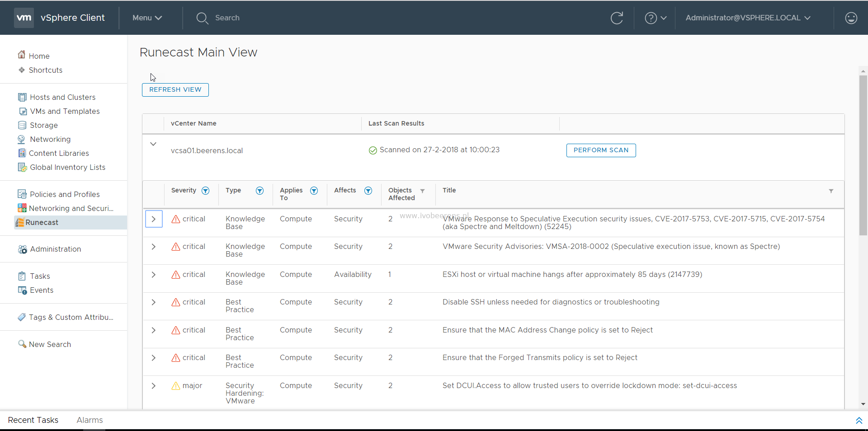Open Global Inventory Lists from sidebar
Image resolution: width=868 pixels, height=431 pixels.
tap(67, 167)
